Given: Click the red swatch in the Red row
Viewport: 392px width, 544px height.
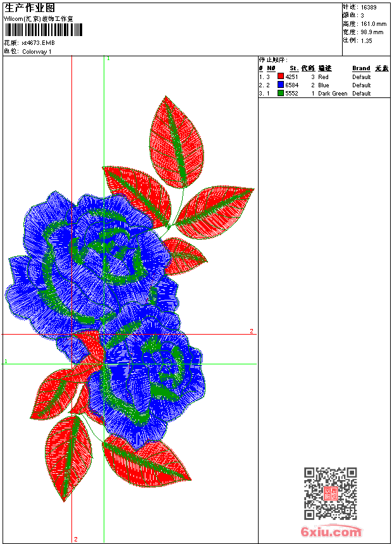Looking at the screenshot, I should pyautogui.click(x=281, y=77).
